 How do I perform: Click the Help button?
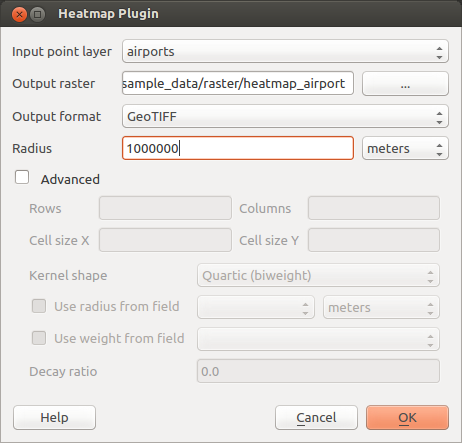tap(54, 417)
